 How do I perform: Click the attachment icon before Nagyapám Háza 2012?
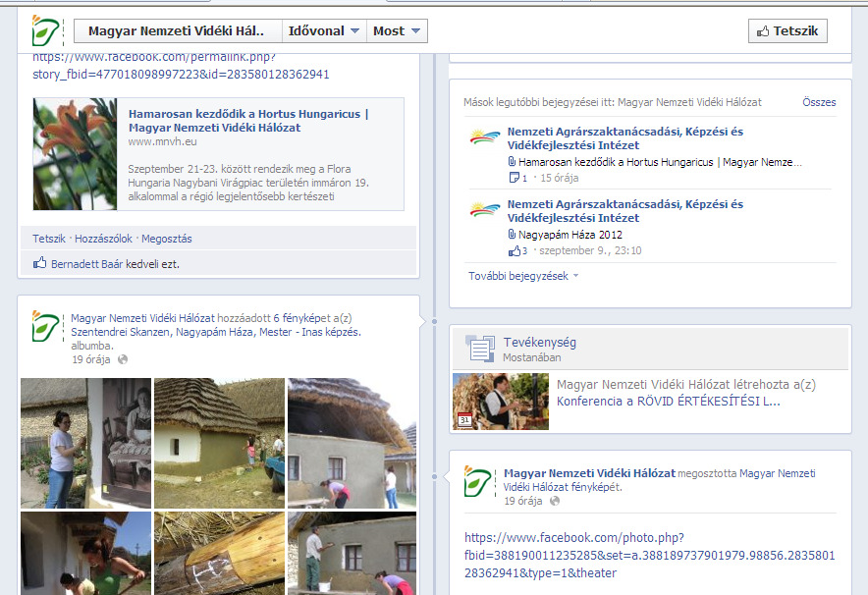tap(512, 234)
